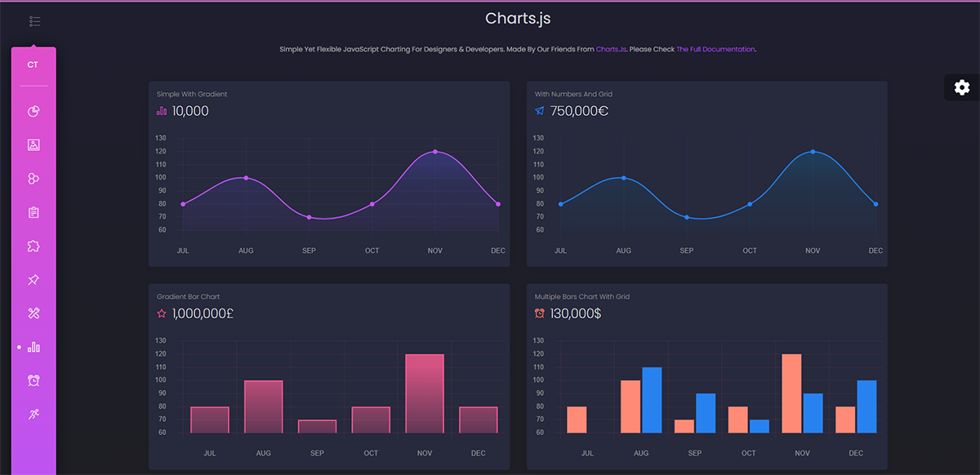980x475 pixels.
Task: Open the clipboard icon in the sidebar
Action: coord(33,211)
